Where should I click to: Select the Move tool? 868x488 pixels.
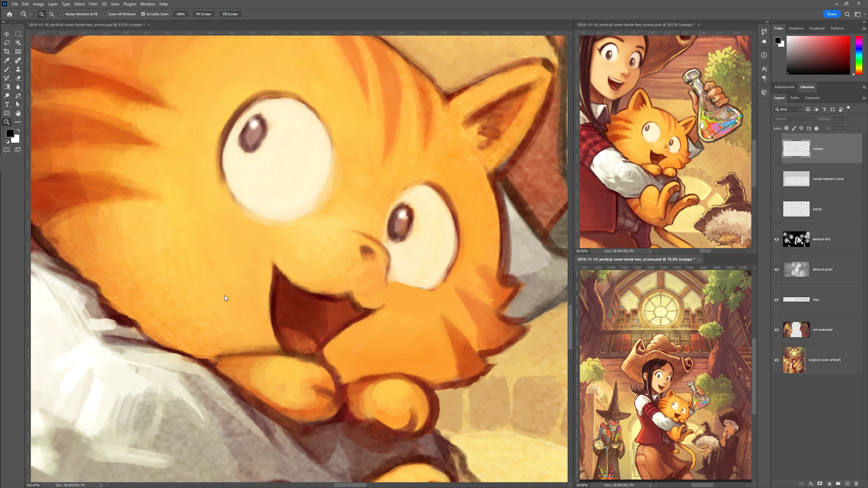(7, 34)
